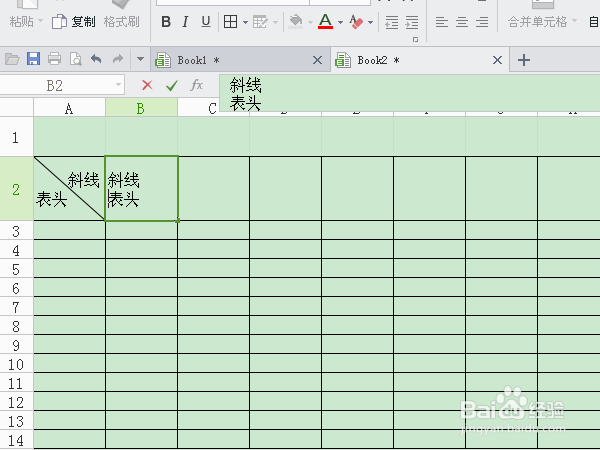Select row 14 header

click(16, 440)
